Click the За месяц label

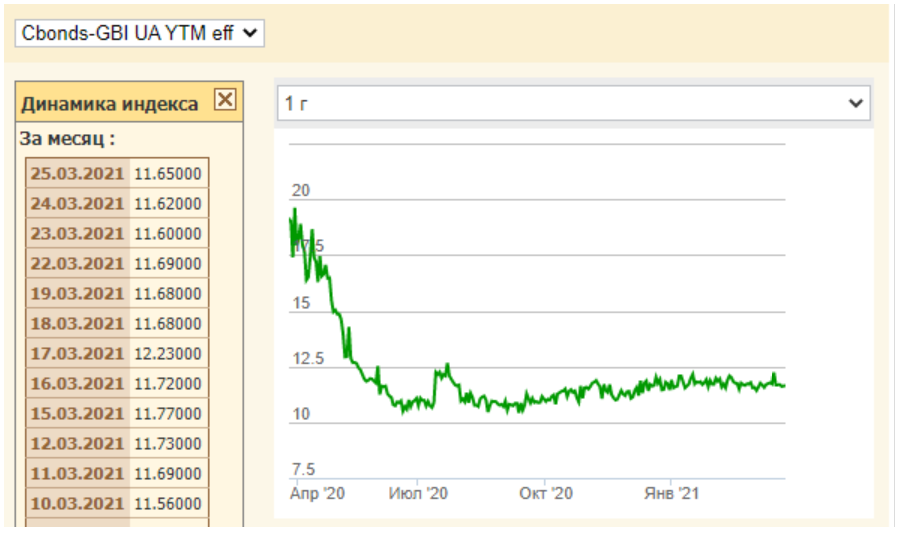pos(67,139)
